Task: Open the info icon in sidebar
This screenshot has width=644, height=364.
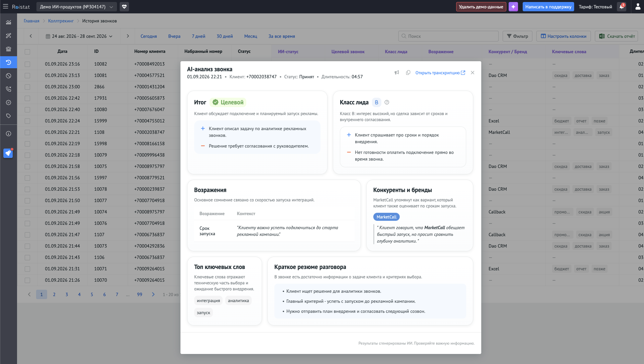Action: coord(9,134)
